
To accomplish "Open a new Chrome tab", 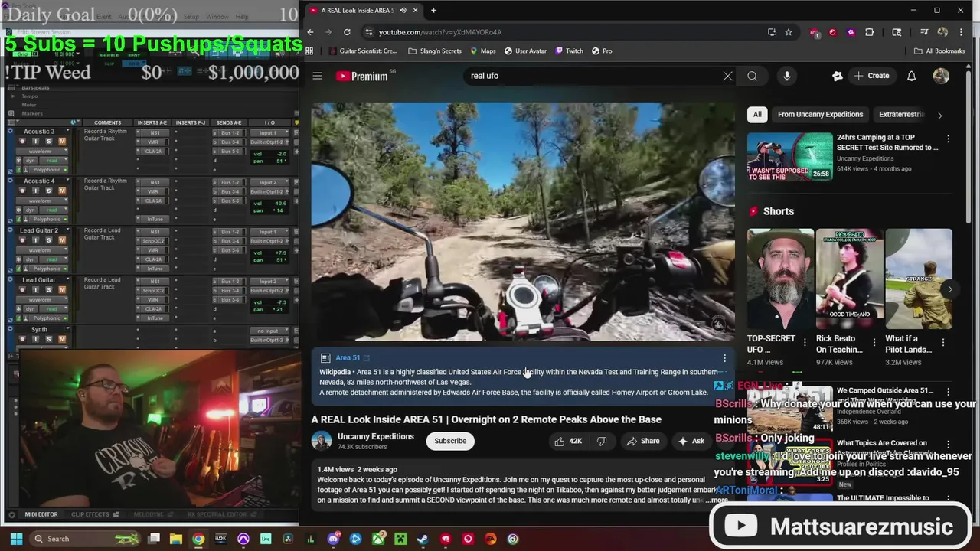I will click(x=433, y=10).
